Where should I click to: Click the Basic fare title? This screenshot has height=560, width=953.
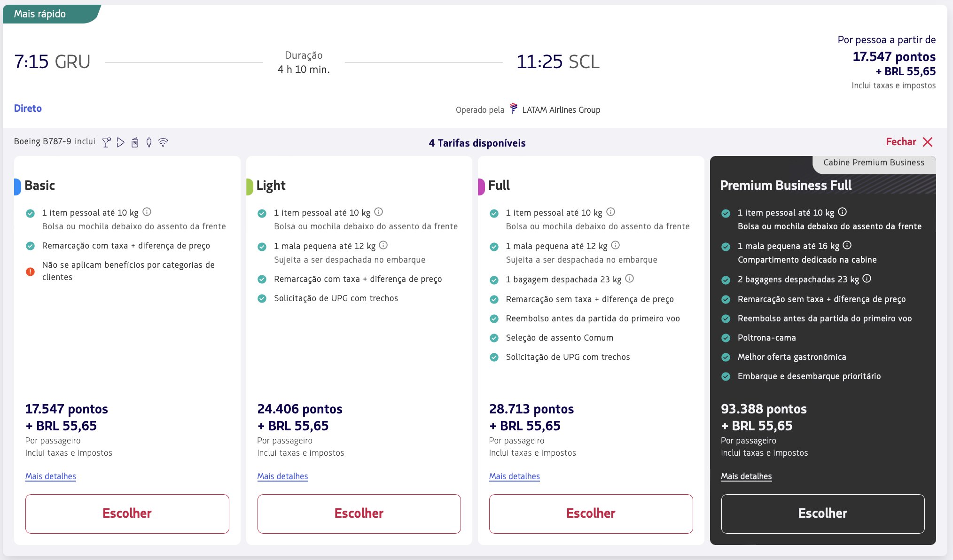[39, 186]
